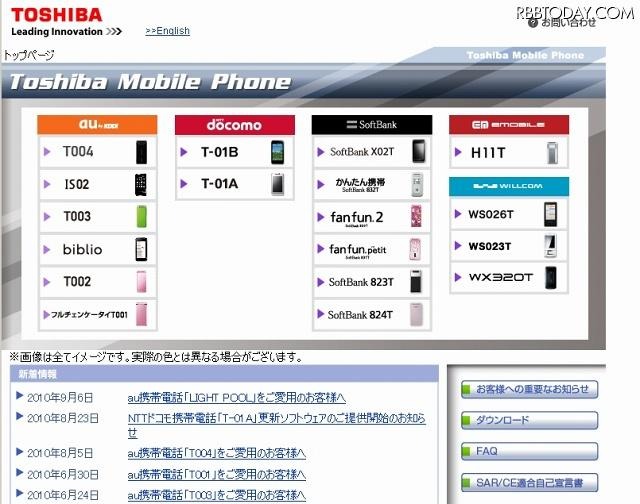Screen dimensions: 640x504
Task: Open the fanfun.petit phone image
Action: click(415, 249)
